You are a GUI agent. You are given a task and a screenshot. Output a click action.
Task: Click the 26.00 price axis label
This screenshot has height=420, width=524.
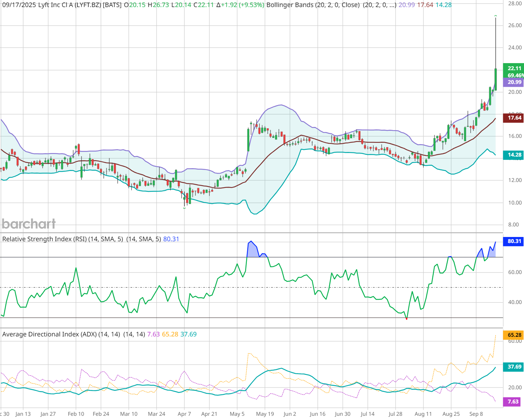pyautogui.click(x=515, y=25)
